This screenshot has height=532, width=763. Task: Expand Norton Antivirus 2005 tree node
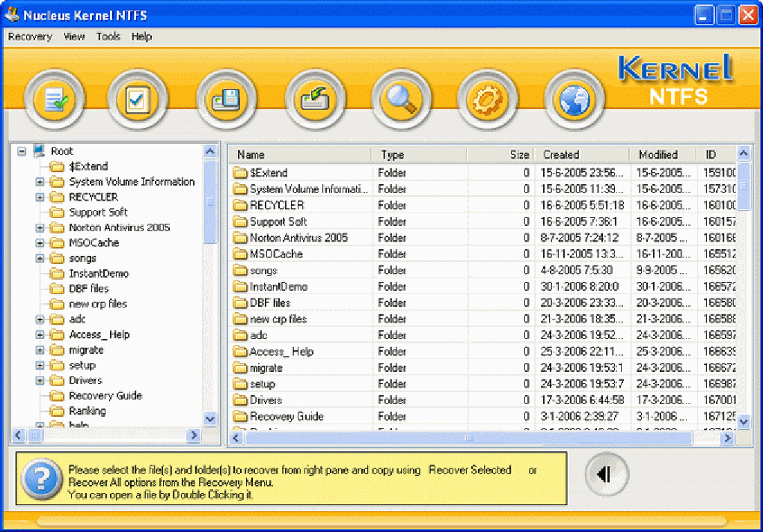pos(40,227)
